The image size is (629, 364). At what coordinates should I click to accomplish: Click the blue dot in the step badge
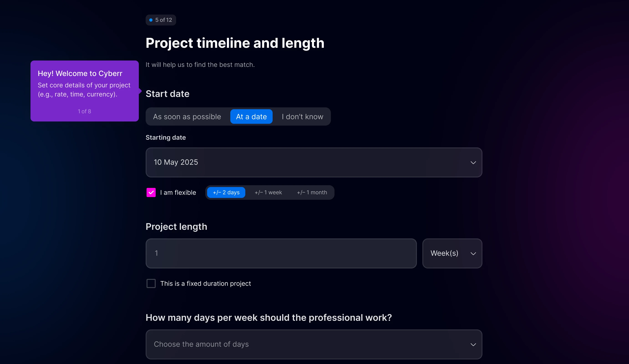[151, 20]
